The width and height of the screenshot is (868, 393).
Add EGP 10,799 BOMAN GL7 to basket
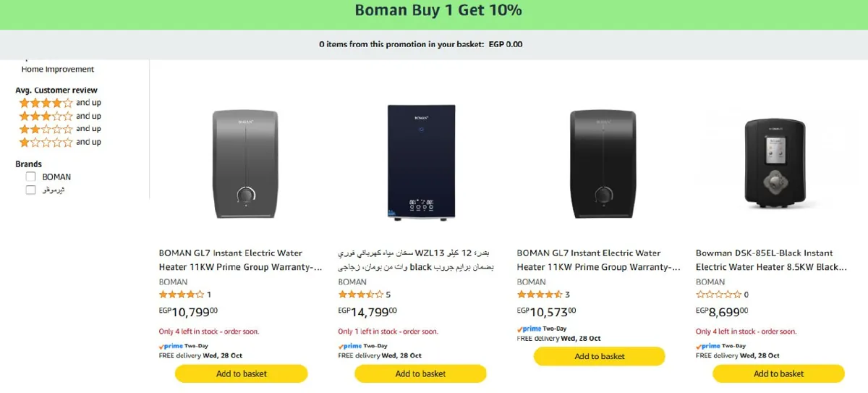[242, 373]
